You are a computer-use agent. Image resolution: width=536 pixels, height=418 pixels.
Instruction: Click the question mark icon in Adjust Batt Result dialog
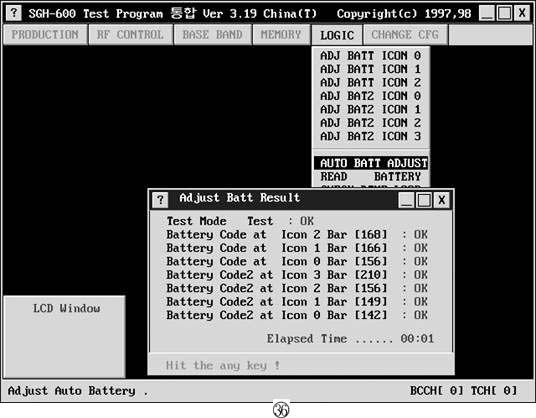pos(160,200)
